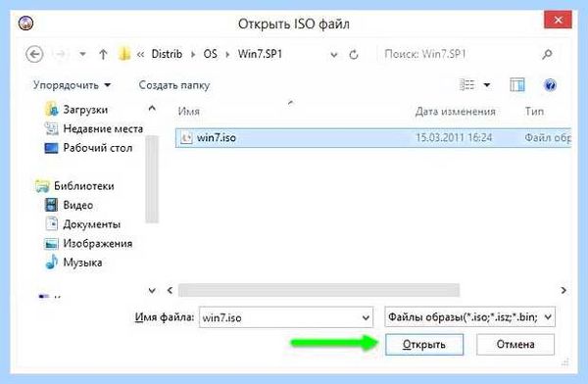The height and width of the screenshot is (384, 588).
Task: Open the Файлы образы file type dropdown
Action: coord(469,317)
